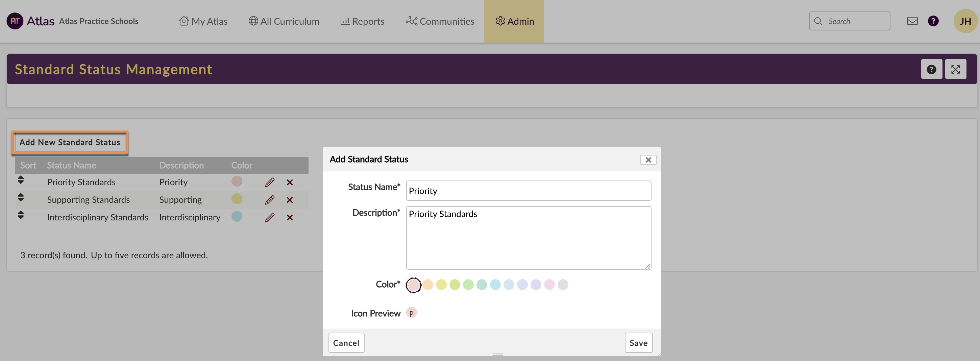
Task: Click pencil icon for Interdisciplinary Standards
Action: pyautogui.click(x=270, y=217)
